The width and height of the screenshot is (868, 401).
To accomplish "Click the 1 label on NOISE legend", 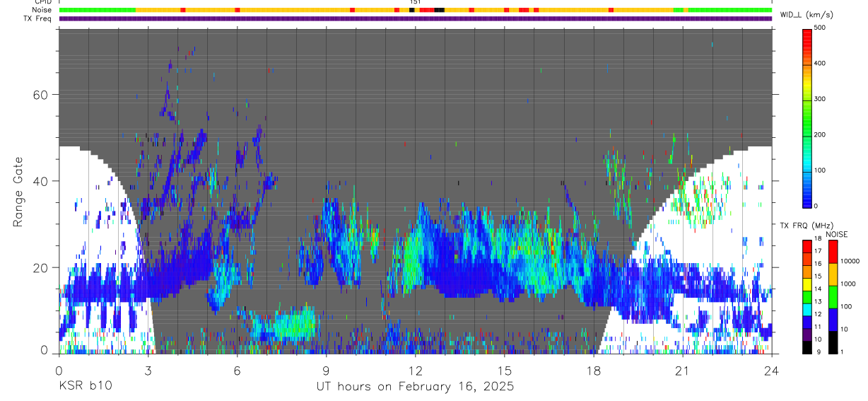I will coord(842,351).
